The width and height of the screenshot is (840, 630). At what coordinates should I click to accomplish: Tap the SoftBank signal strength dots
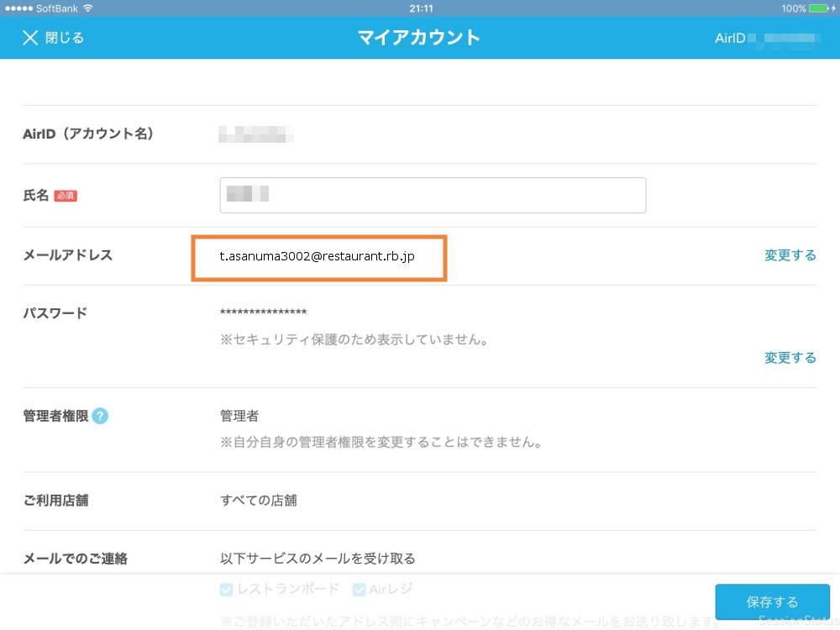tap(17, 8)
